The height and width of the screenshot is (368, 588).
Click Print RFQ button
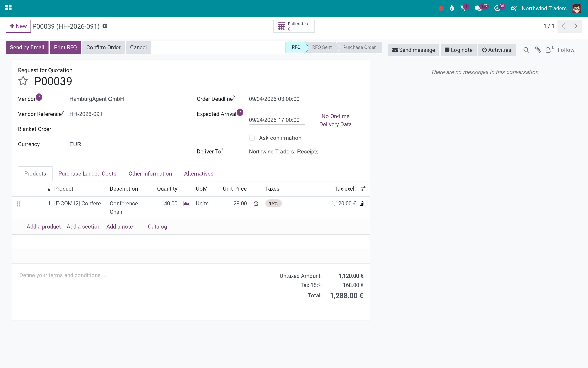65,47
